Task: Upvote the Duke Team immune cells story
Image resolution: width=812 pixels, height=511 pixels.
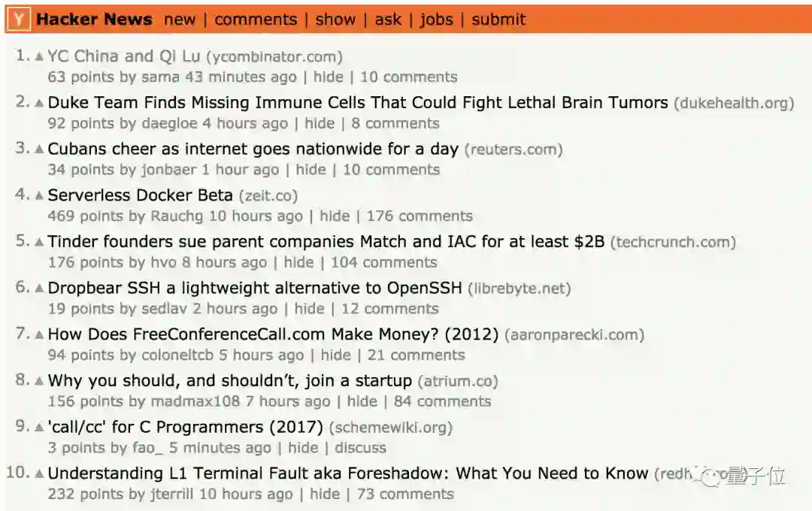Action: click(39, 104)
